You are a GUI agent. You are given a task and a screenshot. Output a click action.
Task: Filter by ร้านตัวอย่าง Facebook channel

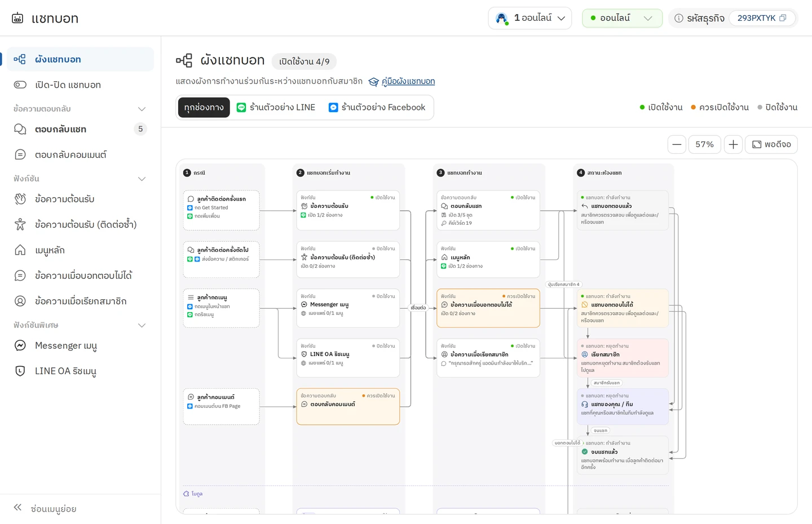[377, 107]
